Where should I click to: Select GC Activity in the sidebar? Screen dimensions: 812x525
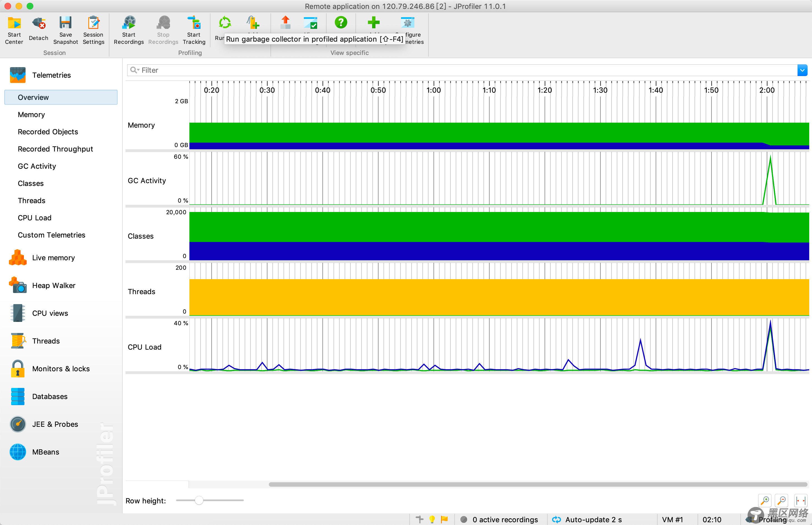(x=37, y=166)
